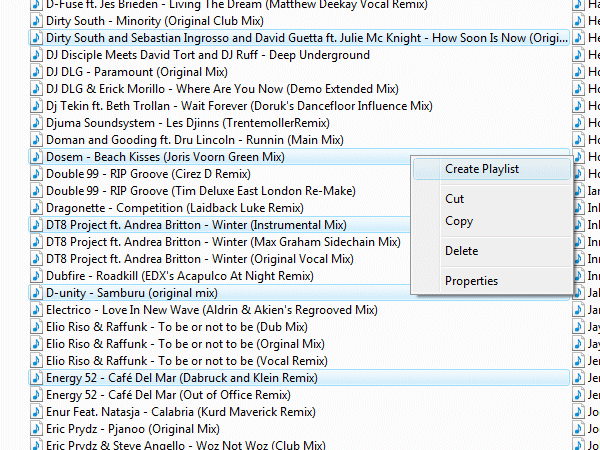This screenshot has width=600, height=450.
Task: Select file D-unity - Samburu (original mix)
Action: (x=132, y=293)
